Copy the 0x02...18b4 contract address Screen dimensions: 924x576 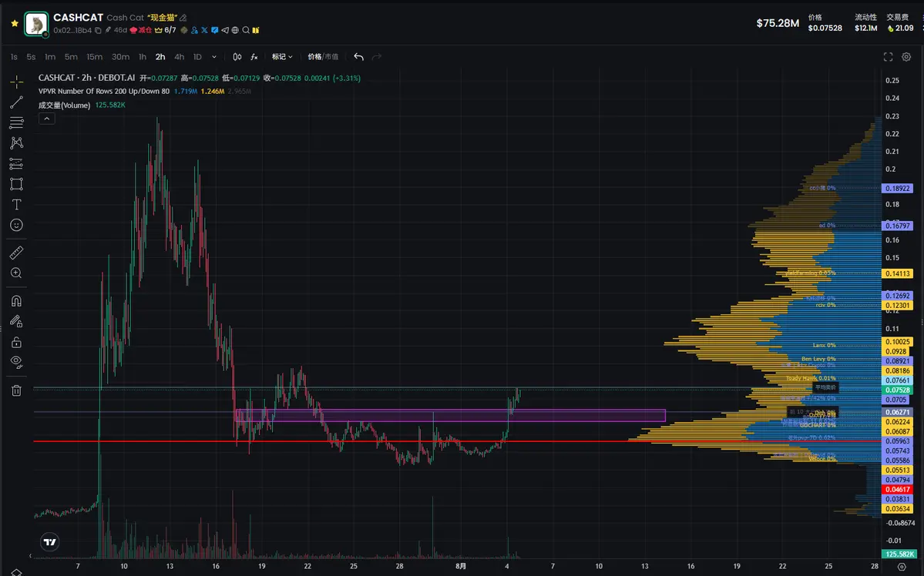[98, 30]
